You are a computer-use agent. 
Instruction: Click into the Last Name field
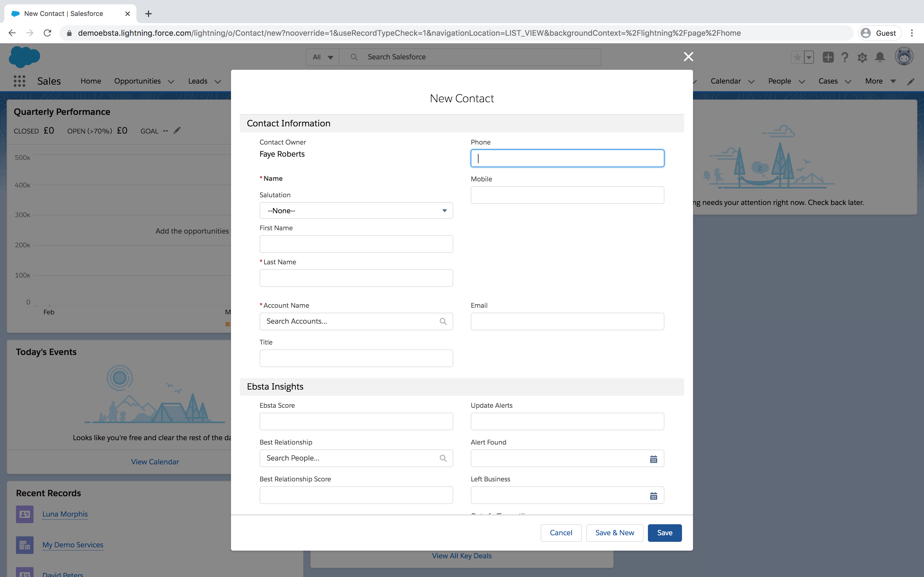point(356,278)
